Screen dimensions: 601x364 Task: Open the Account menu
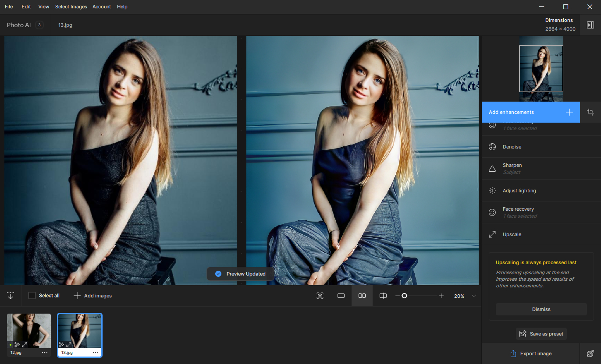pos(102,7)
